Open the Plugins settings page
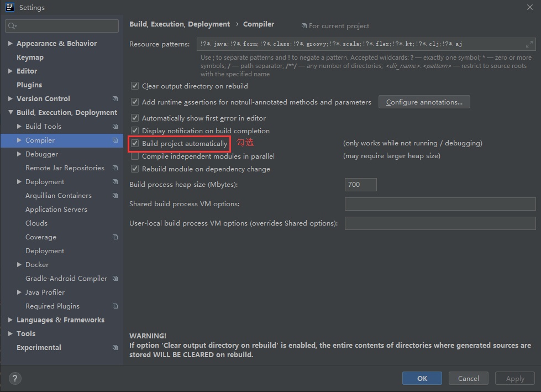Image resolution: width=541 pixels, height=392 pixels. tap(29, 85)
